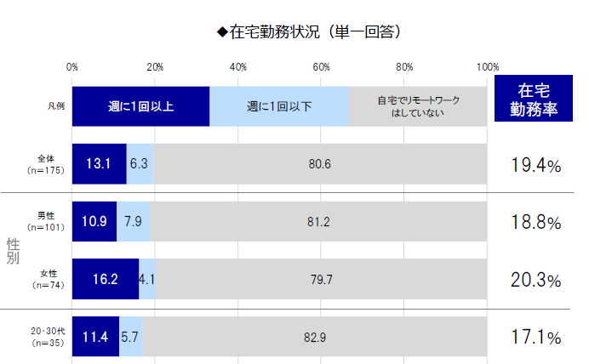The image size is (589, 364).
Task: Select the 80.6 gray bar segment
Action: 320,164
